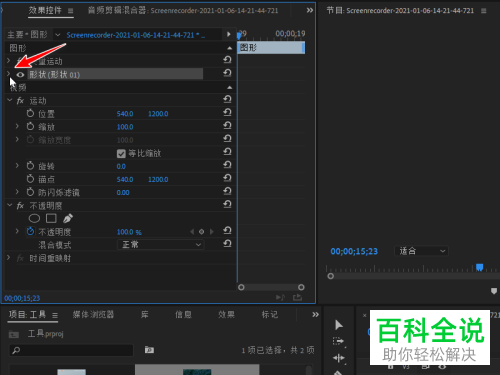The image size is (500, 375).
Task: Toggle animation stopwatch for 旋转
Action: (30, 166)
